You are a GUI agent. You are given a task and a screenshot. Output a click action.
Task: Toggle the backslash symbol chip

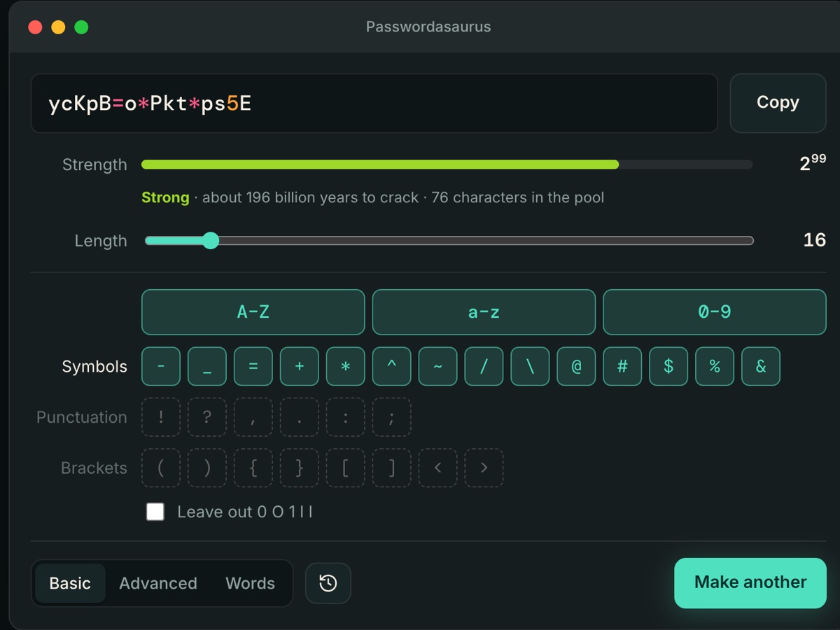point(531,366)
